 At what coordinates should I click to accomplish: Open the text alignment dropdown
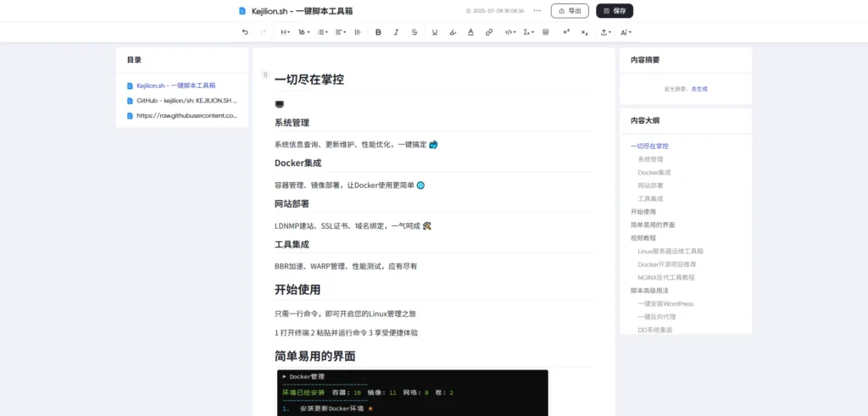pos(341,33)
